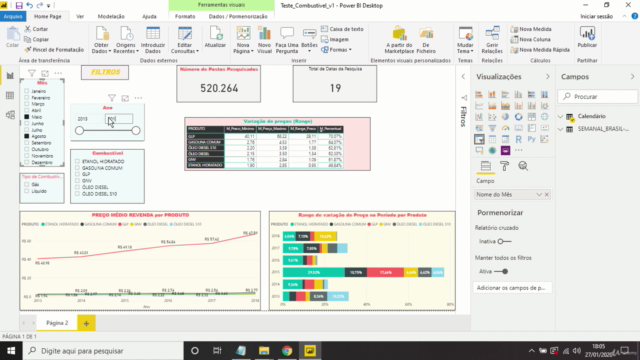Click Cortar in the ribbon
The height and width of the screenshot is (360, 640).
(36, 29)
